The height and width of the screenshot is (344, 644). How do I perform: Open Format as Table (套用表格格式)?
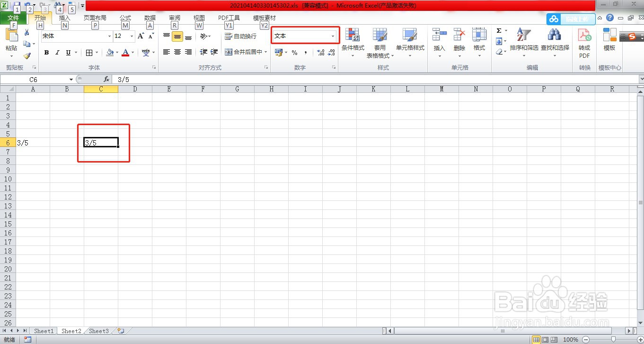pos(379,43)
